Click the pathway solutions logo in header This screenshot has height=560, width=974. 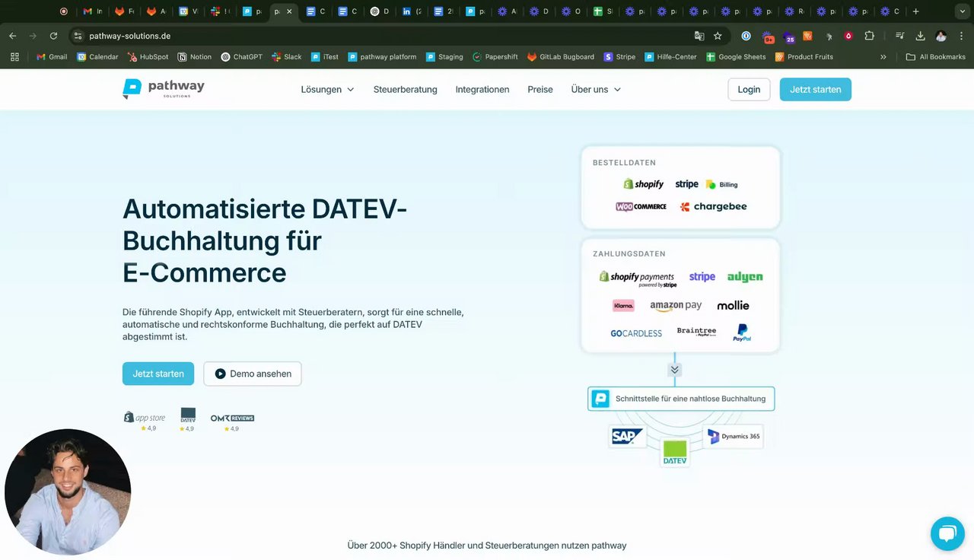[163, 89]
